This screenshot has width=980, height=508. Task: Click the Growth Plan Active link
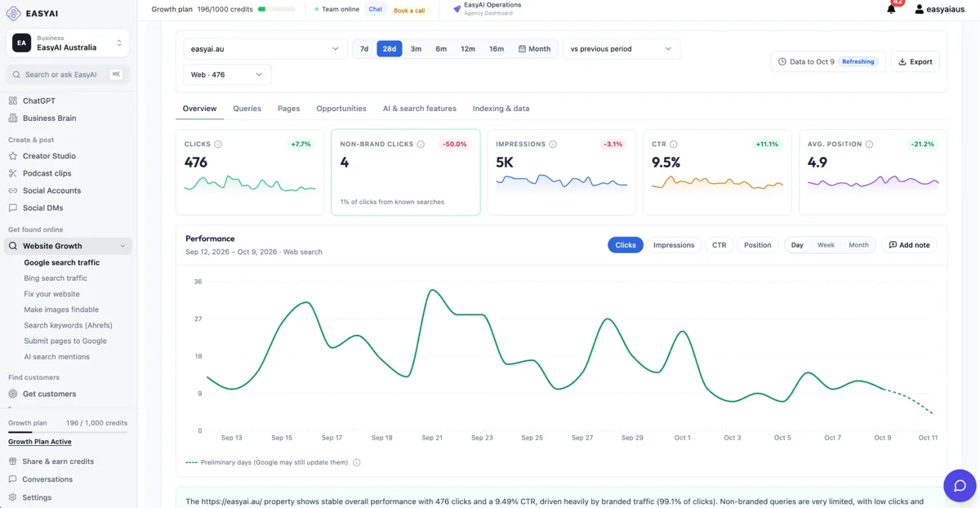(x=40, y=442)
